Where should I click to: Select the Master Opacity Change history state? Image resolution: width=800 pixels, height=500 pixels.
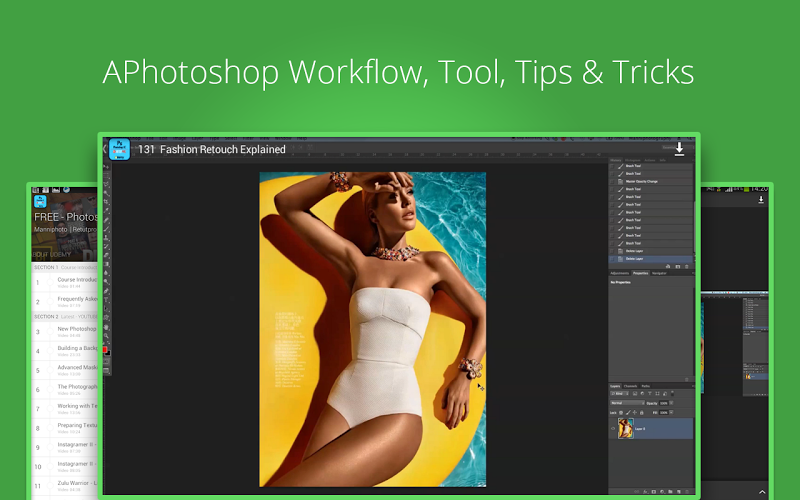click(x=651, y=181)
